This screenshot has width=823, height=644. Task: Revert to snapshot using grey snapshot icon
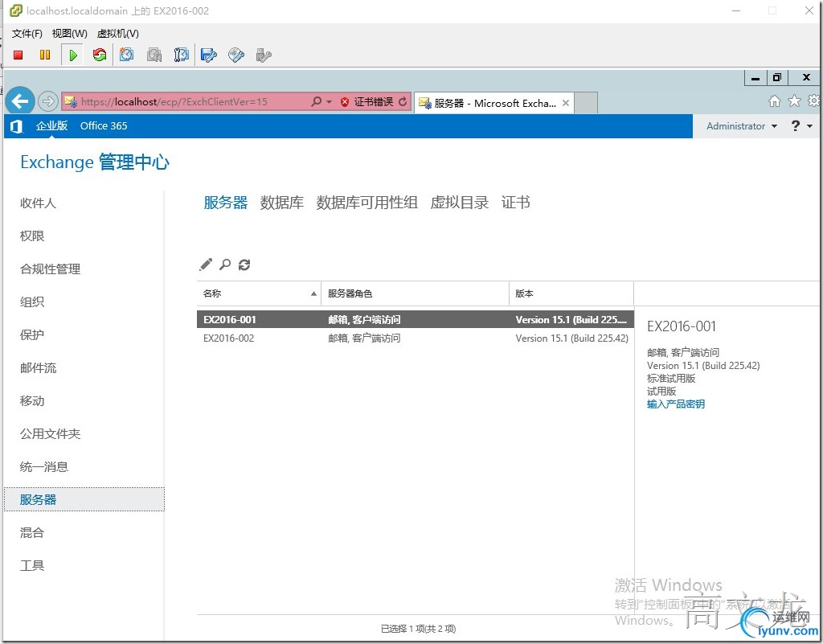154,55
